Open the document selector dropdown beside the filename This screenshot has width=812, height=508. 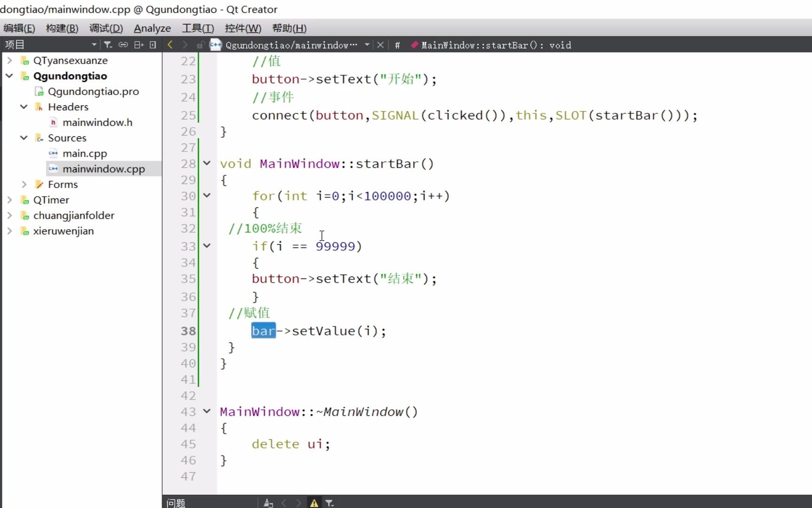(x=367, y=45)
